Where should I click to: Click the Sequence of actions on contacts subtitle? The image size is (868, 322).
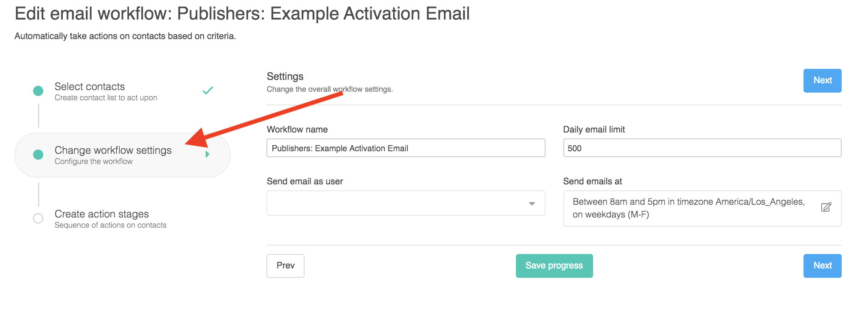pos(110,225)
